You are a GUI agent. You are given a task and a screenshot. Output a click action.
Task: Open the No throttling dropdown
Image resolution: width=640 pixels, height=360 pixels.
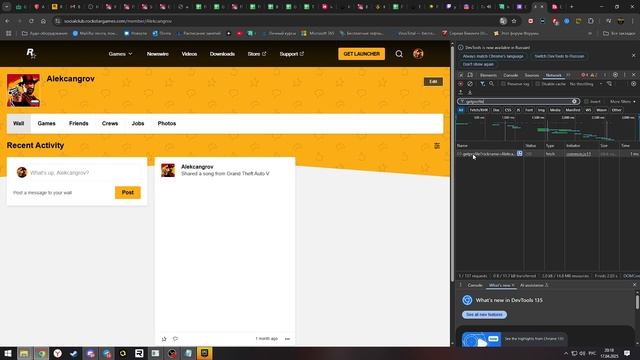586,84
